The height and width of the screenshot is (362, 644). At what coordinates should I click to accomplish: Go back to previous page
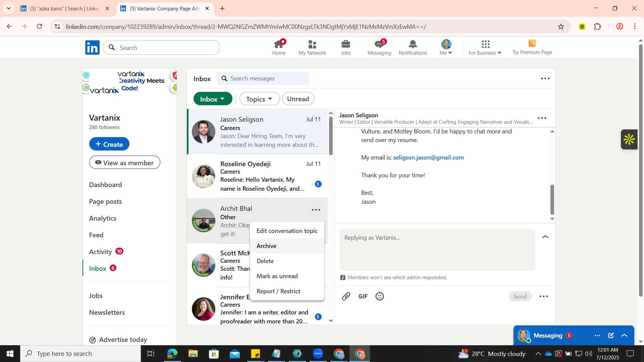click(9, 26)
